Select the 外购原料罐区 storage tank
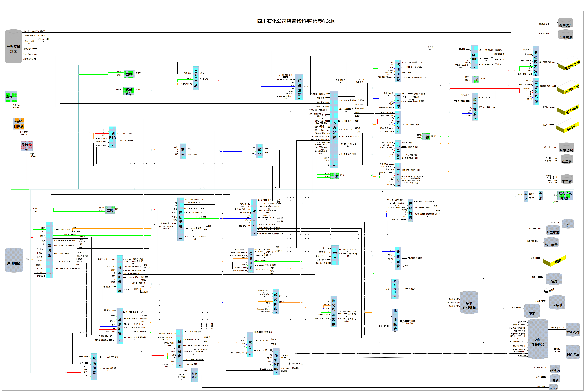Image resolution: width=585 pixels, height=392 pixels. [x=13, y=47]
